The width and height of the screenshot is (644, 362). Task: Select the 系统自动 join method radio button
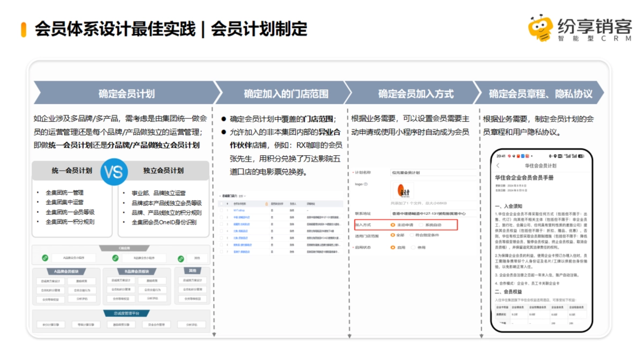click(x=421, y=225)
